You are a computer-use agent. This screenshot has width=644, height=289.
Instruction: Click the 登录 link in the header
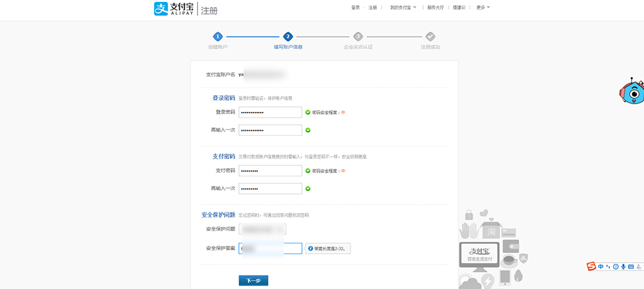(x=355, y=8)
